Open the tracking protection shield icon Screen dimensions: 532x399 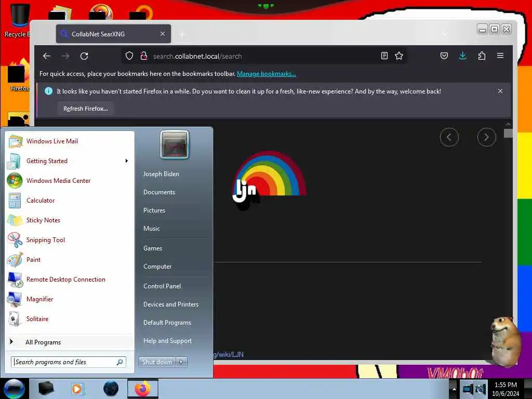pos(129,56)
